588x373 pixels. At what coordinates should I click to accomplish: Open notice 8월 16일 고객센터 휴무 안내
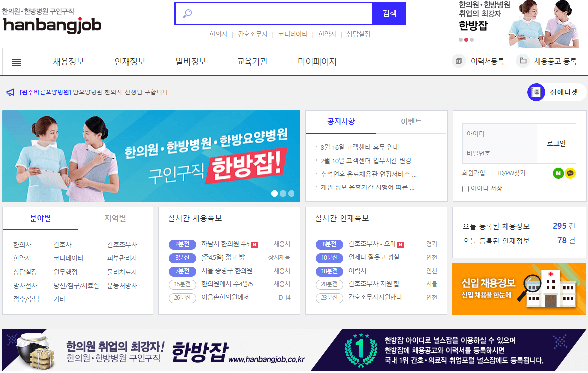(x=359, y=147)
